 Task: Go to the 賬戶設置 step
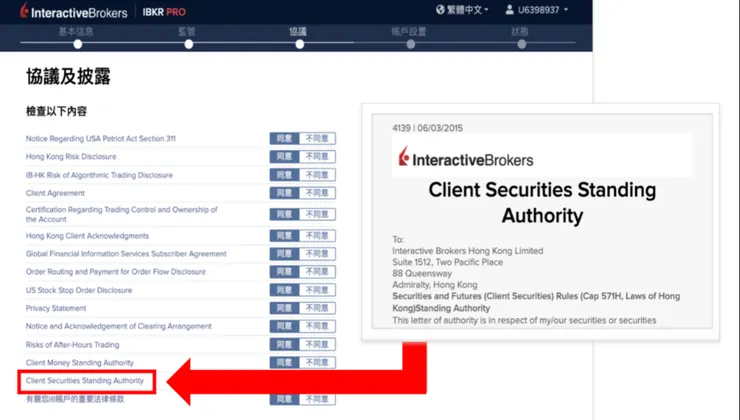(409, 32)
